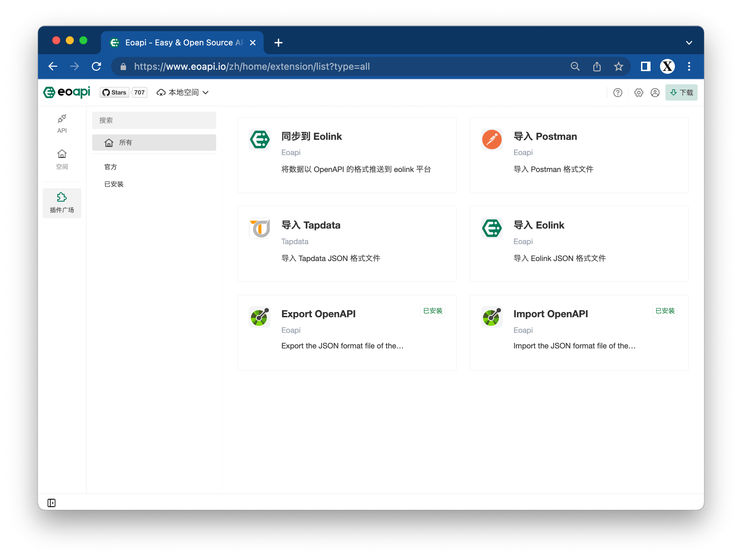Click the lock site-info icon
The width and height of the screenshot is (742, 560).
tap(123, 67)
